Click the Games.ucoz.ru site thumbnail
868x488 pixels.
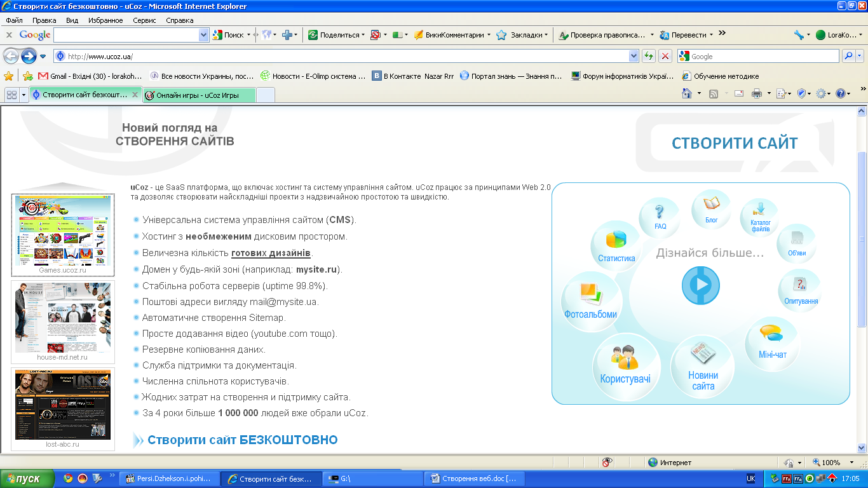pyautogui.click(x=63, y=235)
